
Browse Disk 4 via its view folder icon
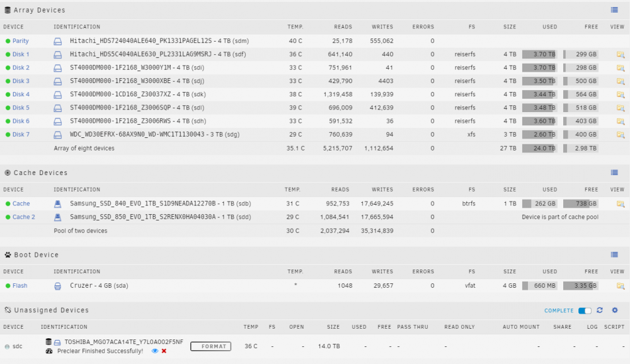click(621, 94)
